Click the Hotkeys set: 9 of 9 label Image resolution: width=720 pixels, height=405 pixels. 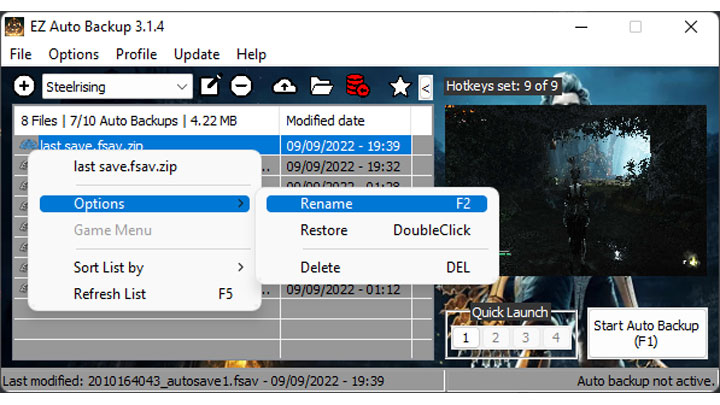click(502, 86)
